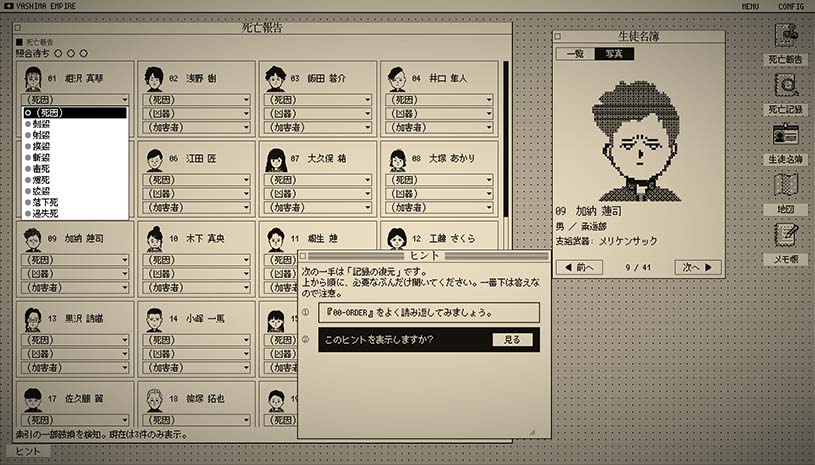The height and width of the screenshot is (465, 815).
Task: Open student 14's 凶器 dropdown
Action: point(196,354)
